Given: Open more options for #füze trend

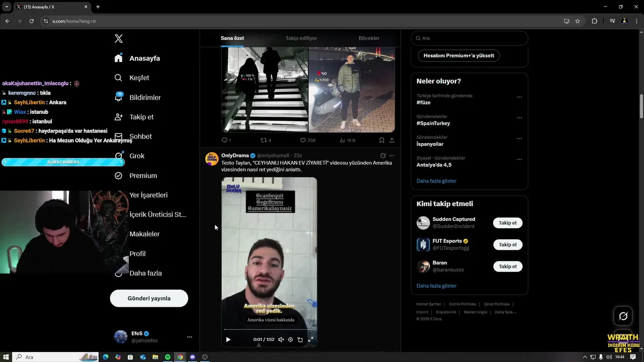Looking at the screenshot, I should (519, 97).
